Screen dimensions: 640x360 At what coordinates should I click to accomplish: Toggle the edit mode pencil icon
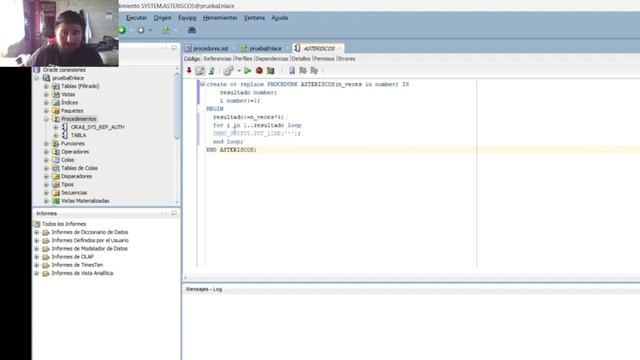(x=200, y=71)
